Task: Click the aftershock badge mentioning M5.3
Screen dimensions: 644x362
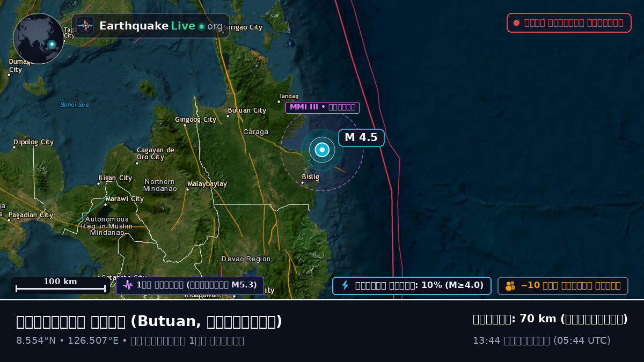Action: tap(190, 285)
